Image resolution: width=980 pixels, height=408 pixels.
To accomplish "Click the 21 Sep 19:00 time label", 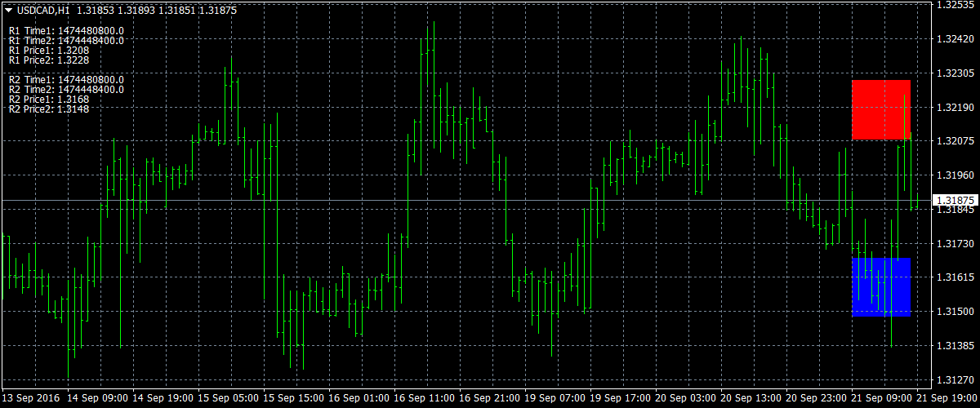I will click(947, 398).
